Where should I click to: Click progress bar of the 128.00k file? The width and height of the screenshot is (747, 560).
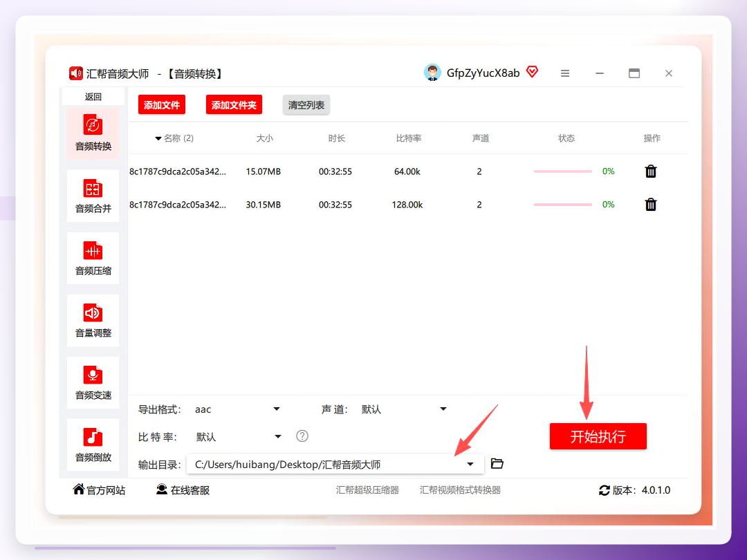[562, 205]
